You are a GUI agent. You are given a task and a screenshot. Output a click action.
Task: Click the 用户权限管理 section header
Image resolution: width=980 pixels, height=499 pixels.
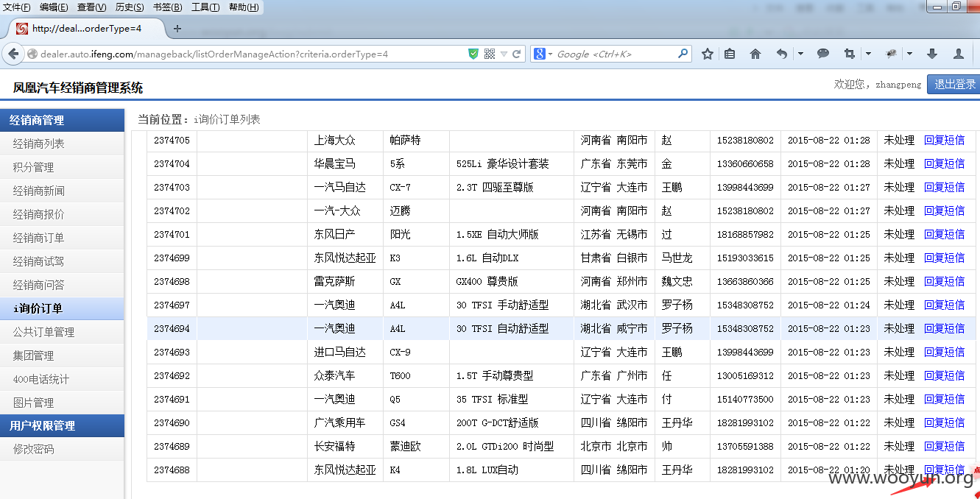62,425
